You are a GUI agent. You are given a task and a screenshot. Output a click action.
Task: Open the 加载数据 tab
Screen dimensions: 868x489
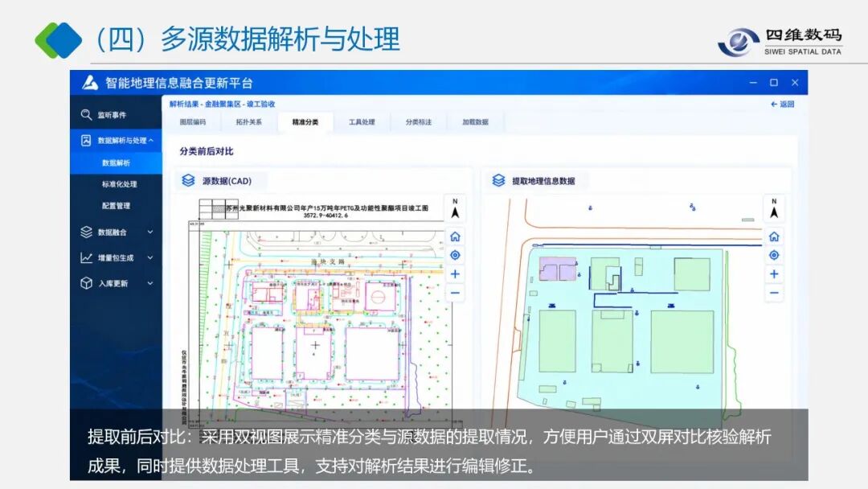(475, 121)
